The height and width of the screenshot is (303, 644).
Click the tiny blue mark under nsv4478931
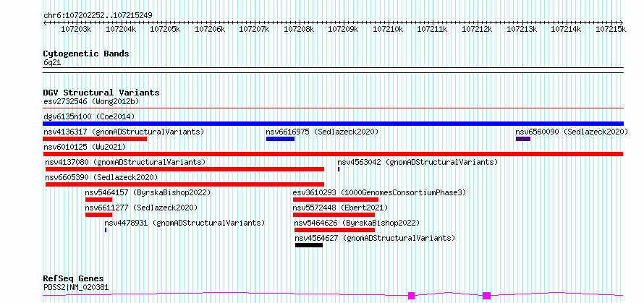pos(106,230)
